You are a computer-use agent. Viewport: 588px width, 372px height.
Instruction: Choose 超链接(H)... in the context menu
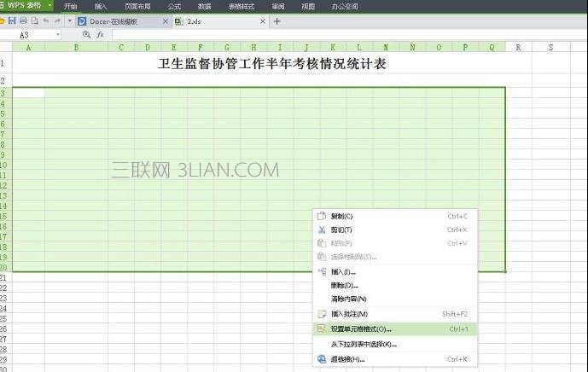click(x=395, y=359)
